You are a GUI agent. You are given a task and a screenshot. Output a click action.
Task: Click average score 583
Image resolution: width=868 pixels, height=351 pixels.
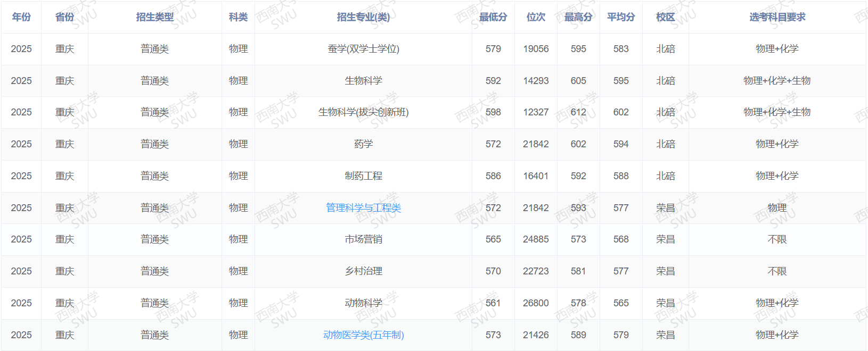click(621, 49)
